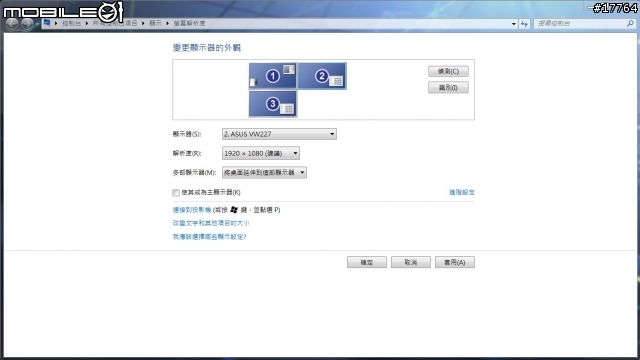Click the Control Panel icon in address bar
640x360 pixels.
coord(47,23)
